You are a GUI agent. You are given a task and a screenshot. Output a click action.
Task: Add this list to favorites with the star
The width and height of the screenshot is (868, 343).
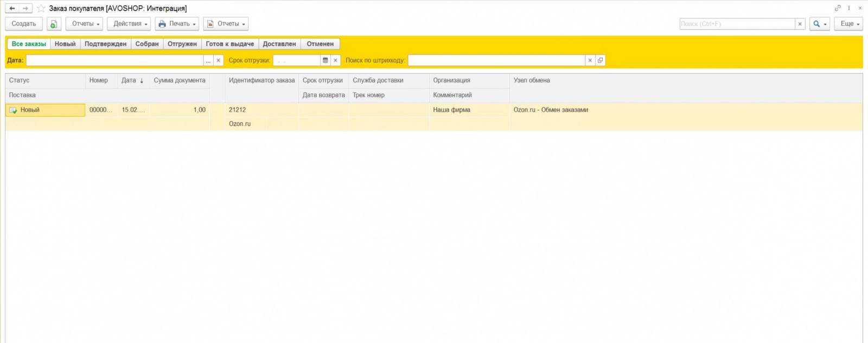point(41,9)
